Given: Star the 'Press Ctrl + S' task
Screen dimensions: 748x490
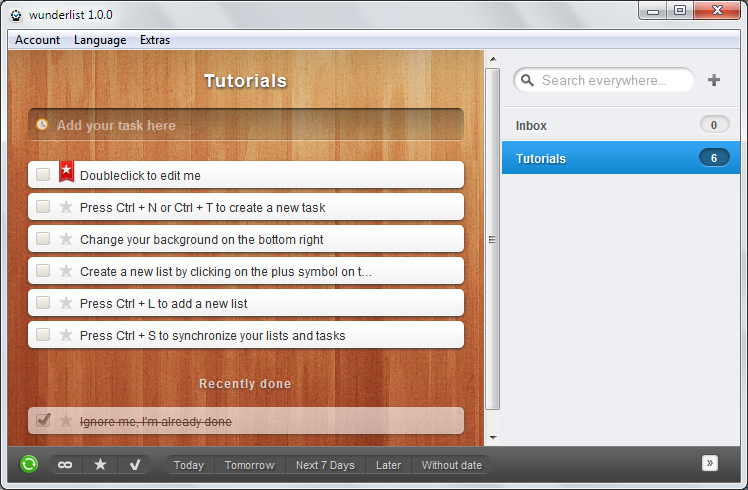Looking at the screenshot, I should (x=66, y=335).
